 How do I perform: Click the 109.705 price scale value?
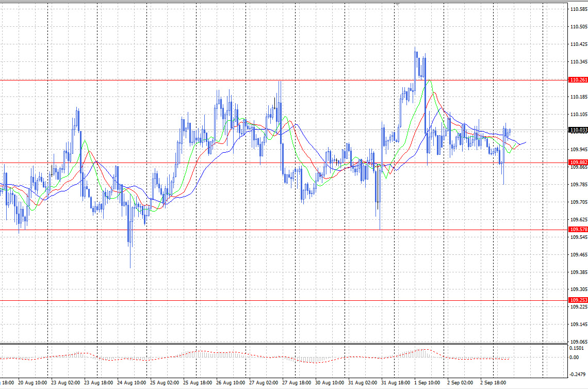pyautogui.click(x=579, y=202)
